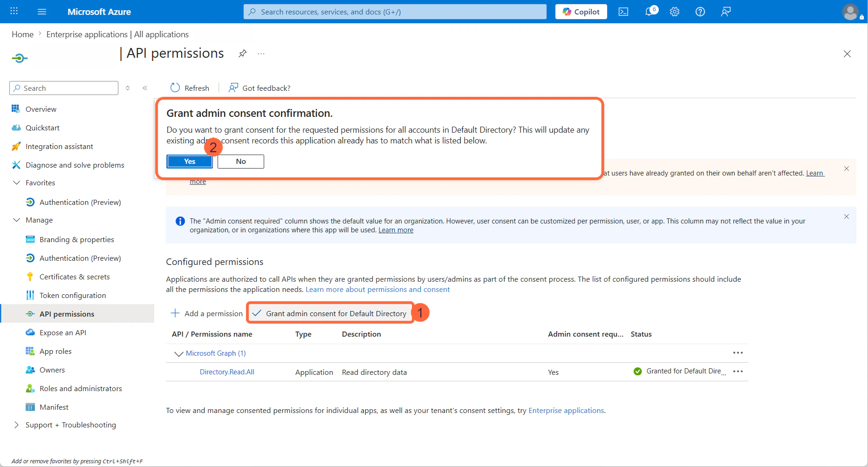Open Branding & properties
Screen dimensions: 868x467
77,239
